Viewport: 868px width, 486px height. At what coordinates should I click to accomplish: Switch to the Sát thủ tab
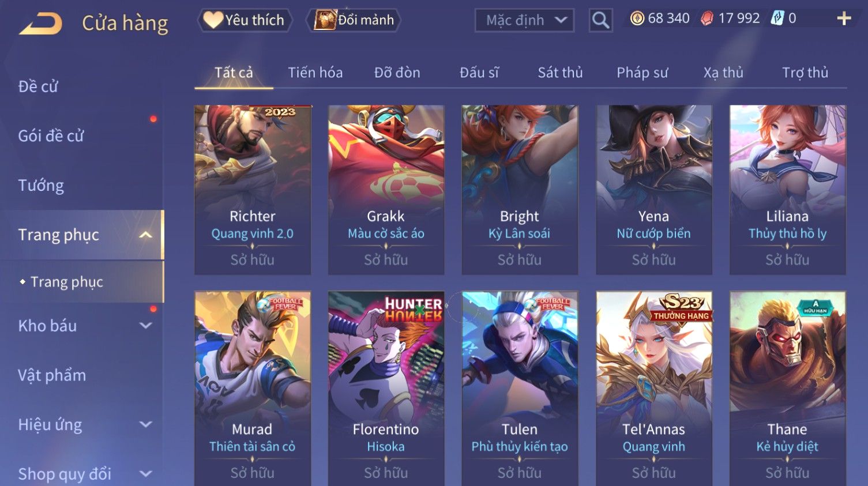pos(560,73)
